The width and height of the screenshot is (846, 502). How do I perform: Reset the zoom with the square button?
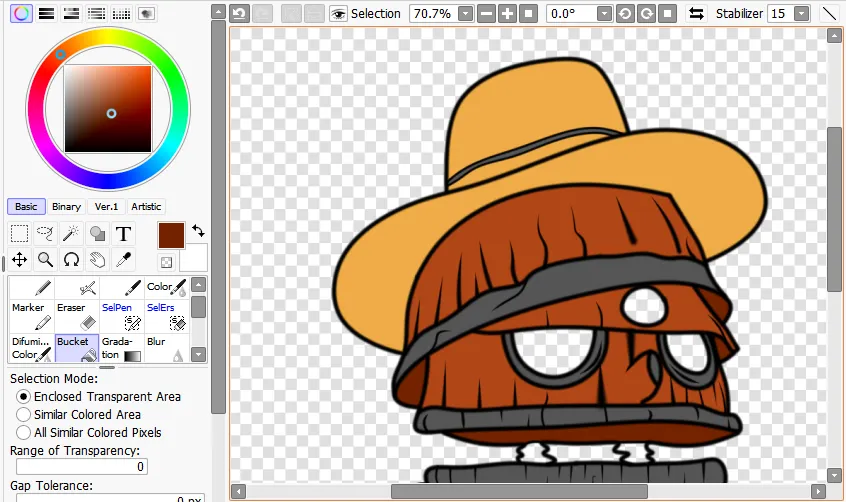pos(528,13)
